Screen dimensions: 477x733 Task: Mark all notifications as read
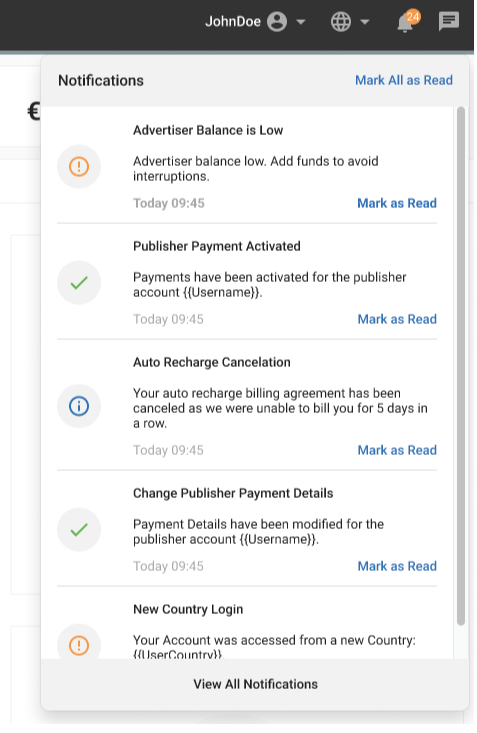pyautogui.click(x=404, y=80)
